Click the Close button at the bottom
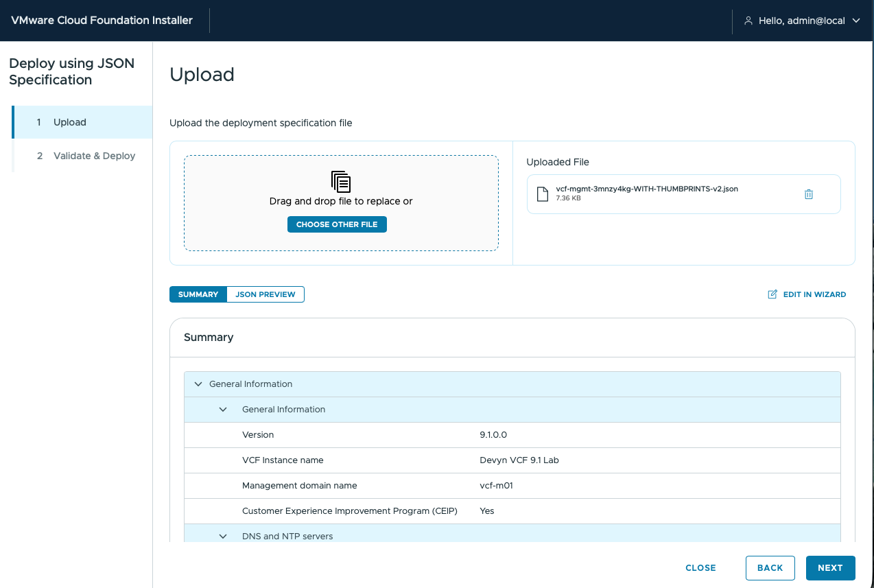 [x=700, y=568]
